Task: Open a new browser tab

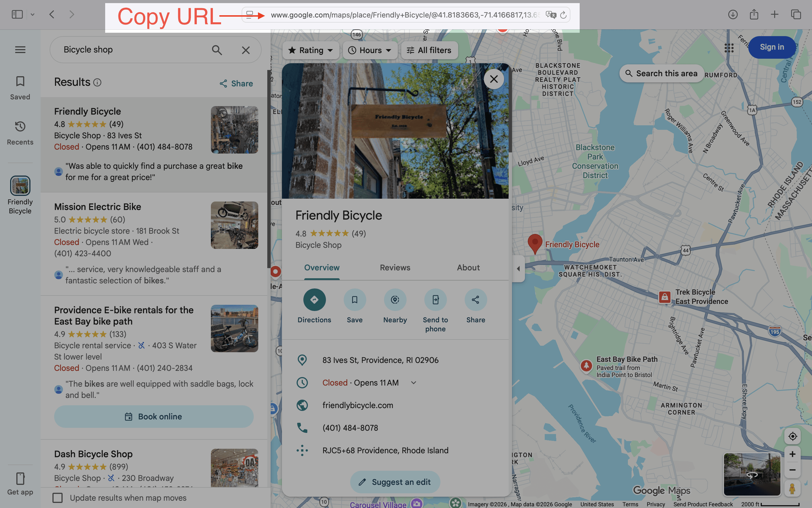Action: coord(775,14)
